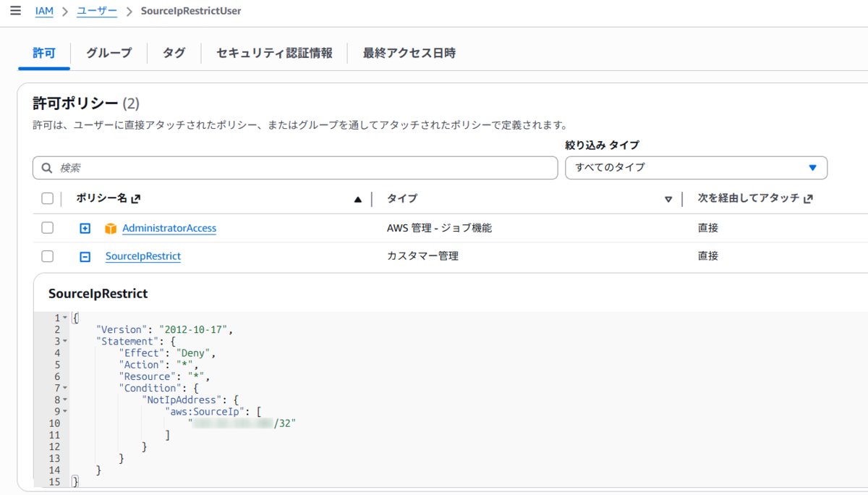868x495 pixels.
Task: Click 直接 in the SourceIpRestrict row
Action: pos(708,256)
